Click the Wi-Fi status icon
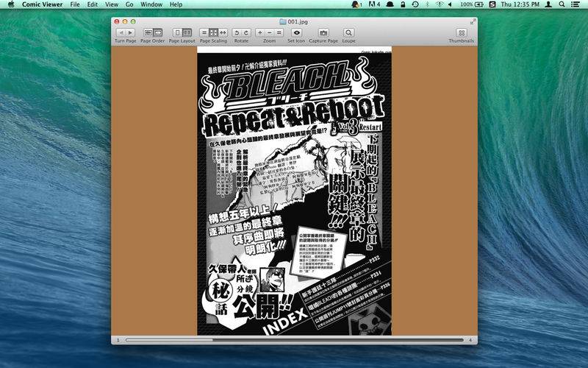 pyautogui.click(x=440, y=4)
